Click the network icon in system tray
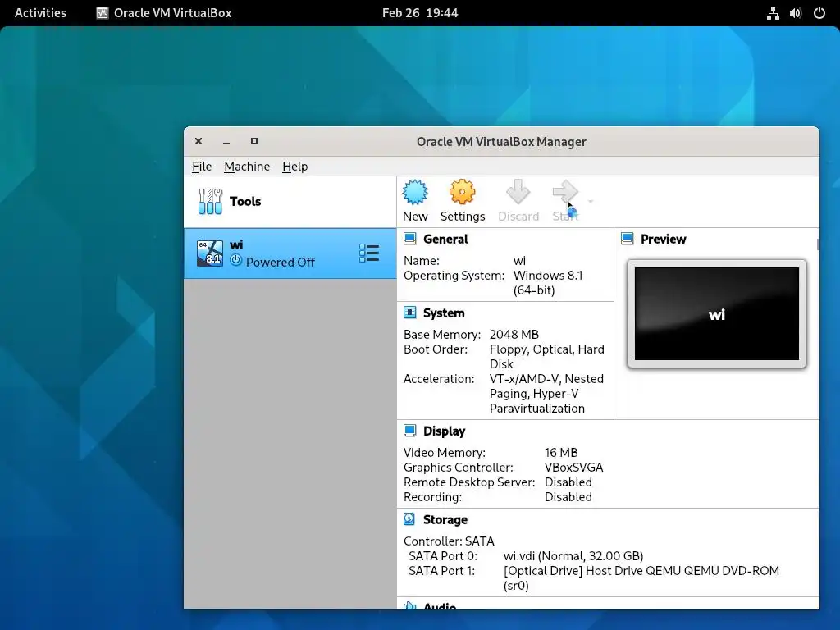This screenshot has width=840, height=630. 773,13
